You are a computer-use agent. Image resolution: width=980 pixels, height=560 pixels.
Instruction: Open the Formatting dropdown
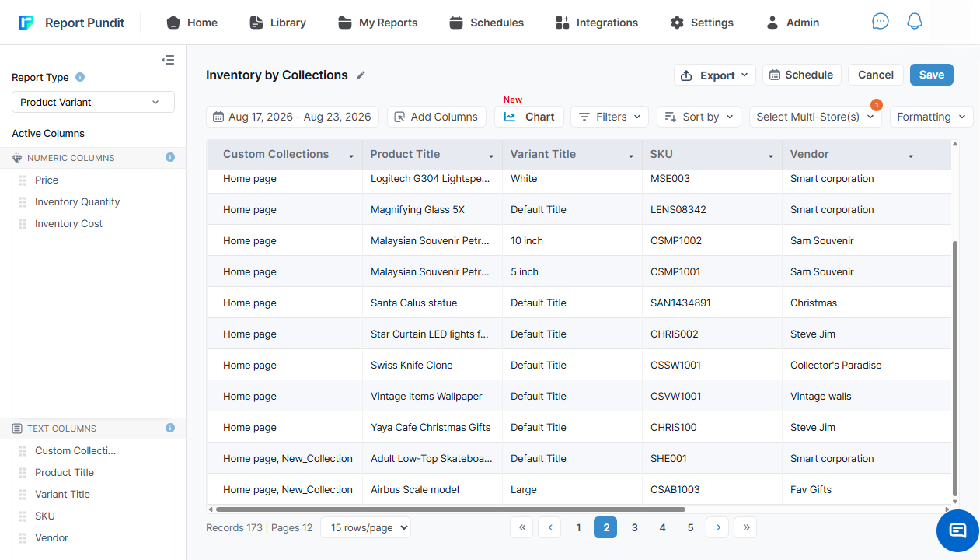coord(931,117)
